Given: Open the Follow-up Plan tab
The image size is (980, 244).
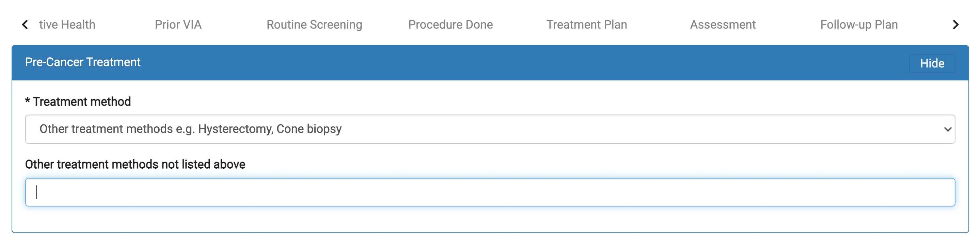Looking at the screenshot, I should (x=859, y=25).
